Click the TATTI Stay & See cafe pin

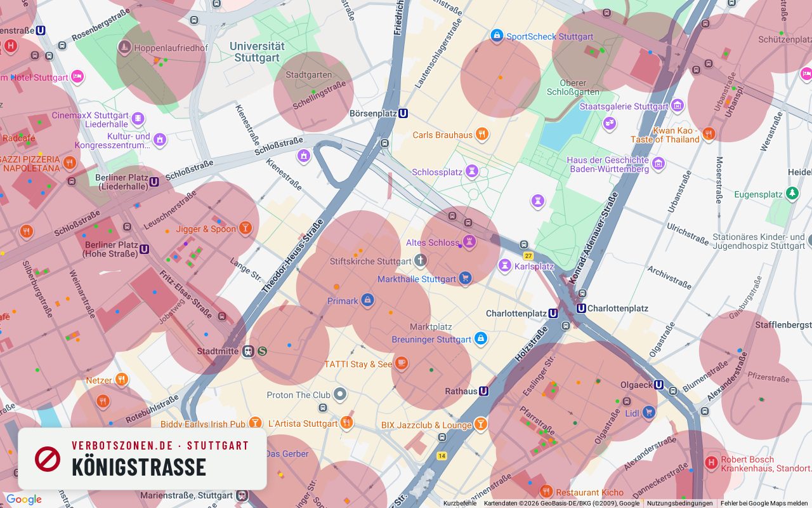coord(401,363)
